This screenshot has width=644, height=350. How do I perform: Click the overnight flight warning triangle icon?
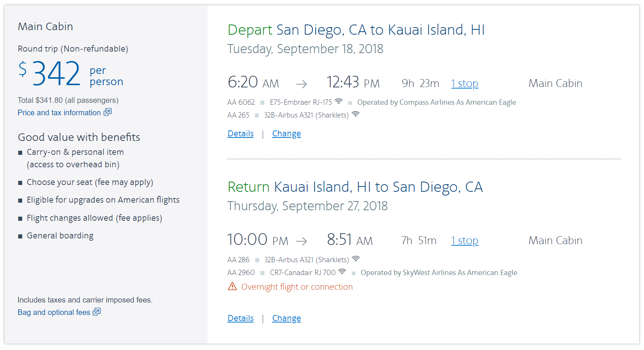(233, 287)
